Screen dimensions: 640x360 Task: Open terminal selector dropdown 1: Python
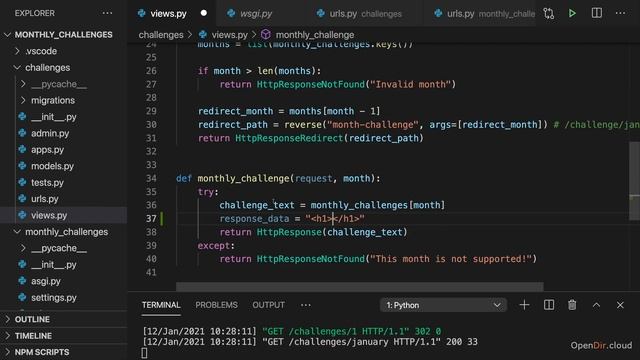(x=443, y=305)
